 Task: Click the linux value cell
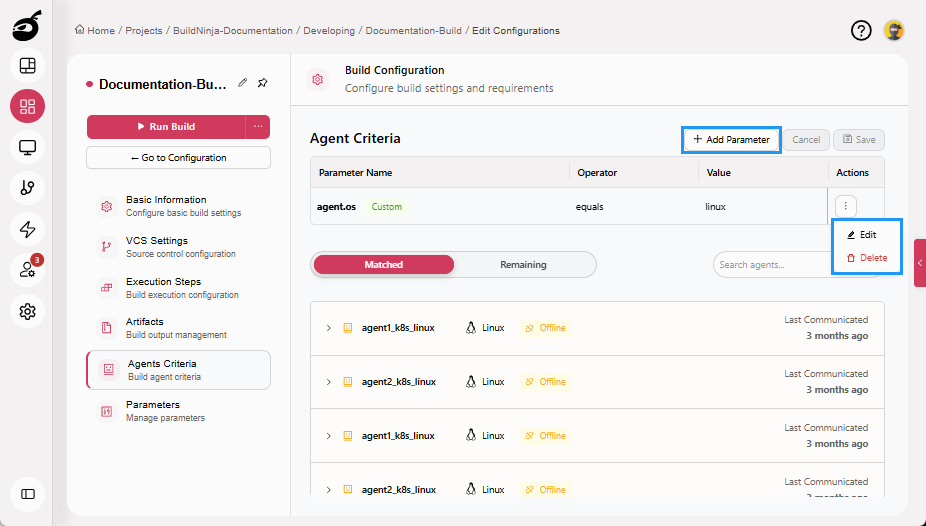pyautogui.click(x=715, y=207)
